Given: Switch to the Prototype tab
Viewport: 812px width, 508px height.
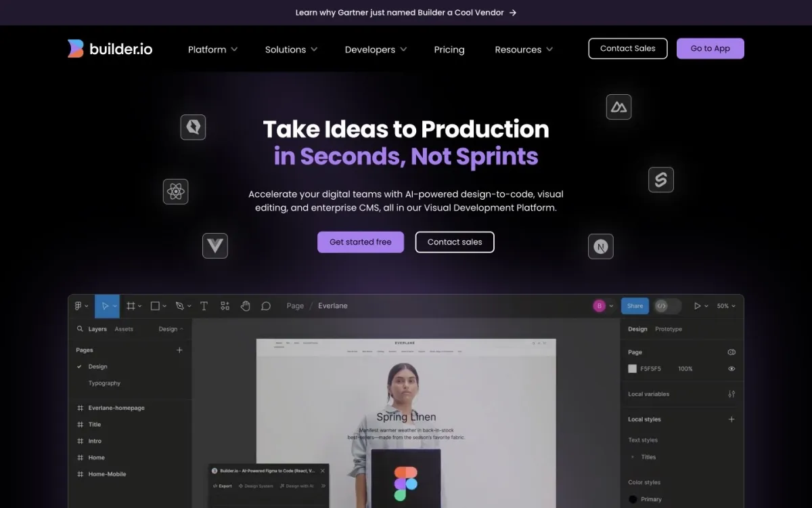Looking at the screenshot, I should click(x=669, y=329).
